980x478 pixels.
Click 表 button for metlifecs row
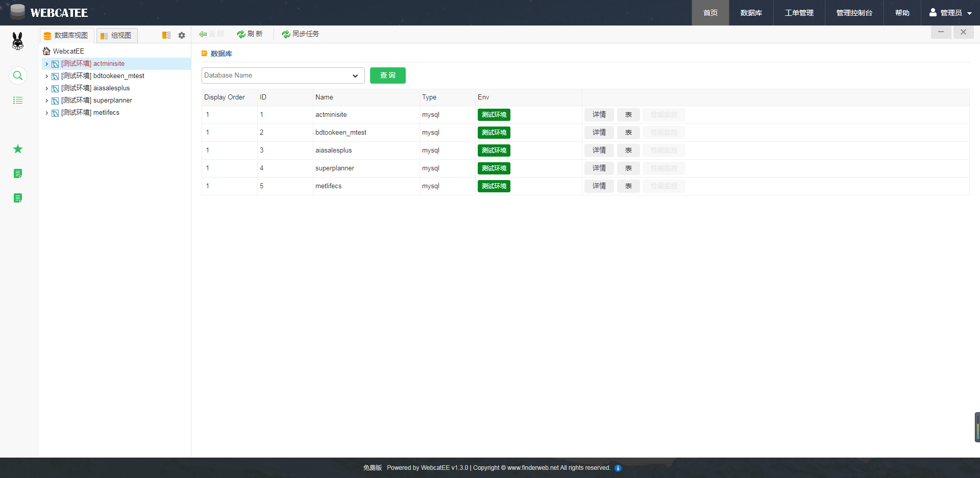628,186
